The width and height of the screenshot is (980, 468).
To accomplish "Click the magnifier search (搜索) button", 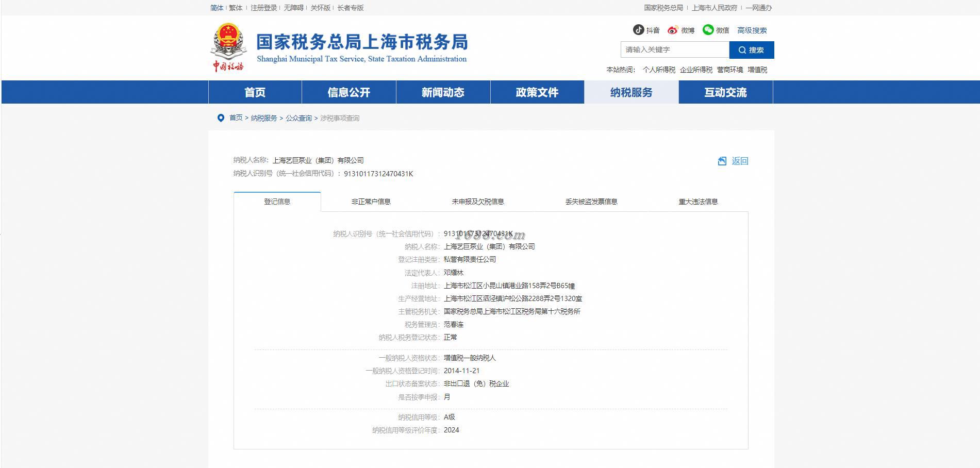I will point(752,50).
